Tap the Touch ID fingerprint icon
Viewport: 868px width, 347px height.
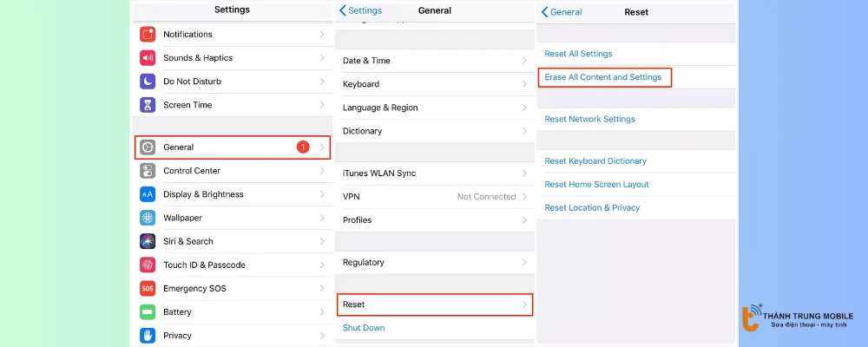coord(148,265)
